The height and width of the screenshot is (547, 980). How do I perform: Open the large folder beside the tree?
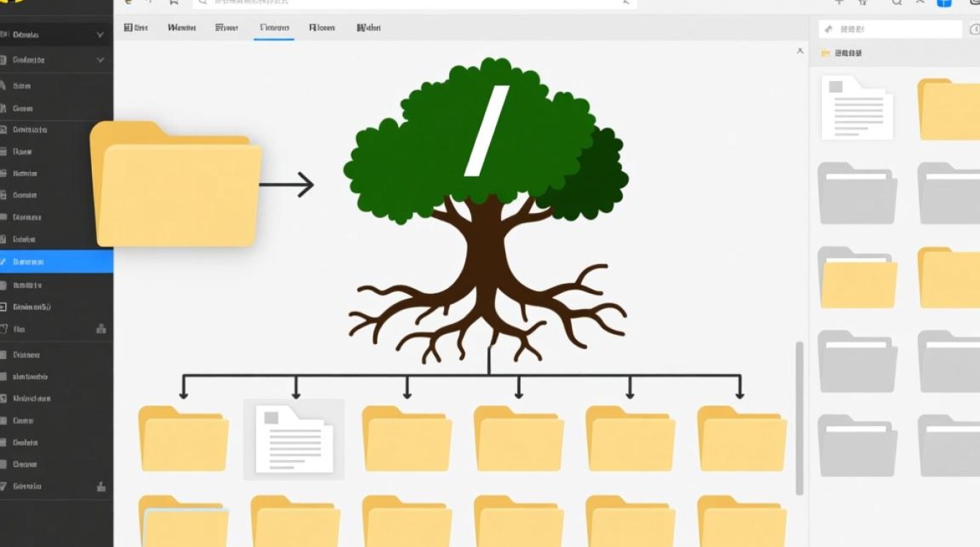pos(176,186)
